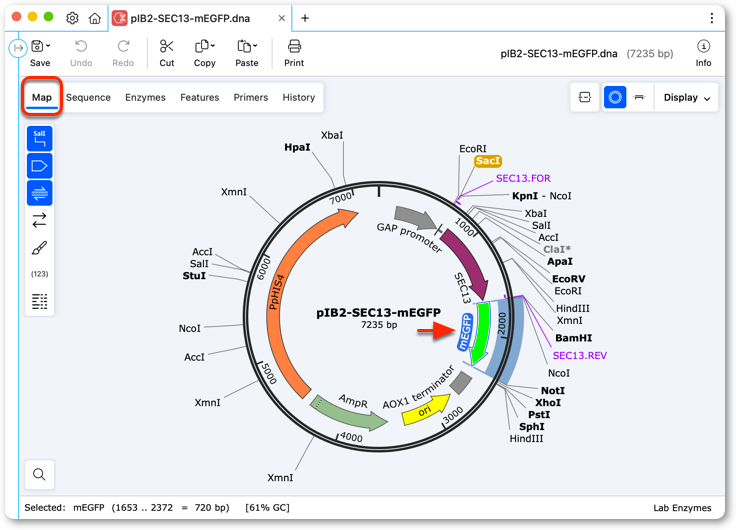This screenshot has width=736, height=530.
Task: Select the GAP promoter feature label
Action: coord(409,238)
